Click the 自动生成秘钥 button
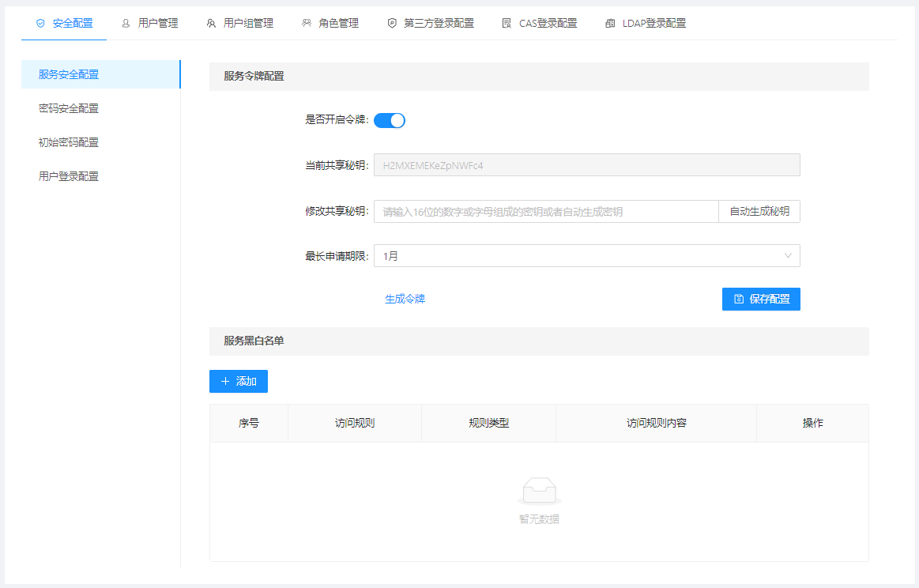This screenshot has width=919, height=588. coord(759,212)
